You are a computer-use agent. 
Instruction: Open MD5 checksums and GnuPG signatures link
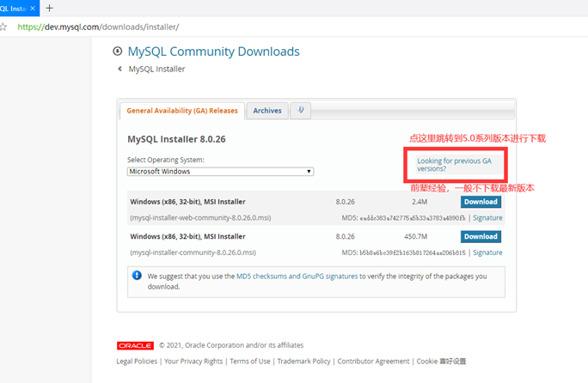point(297,277)
